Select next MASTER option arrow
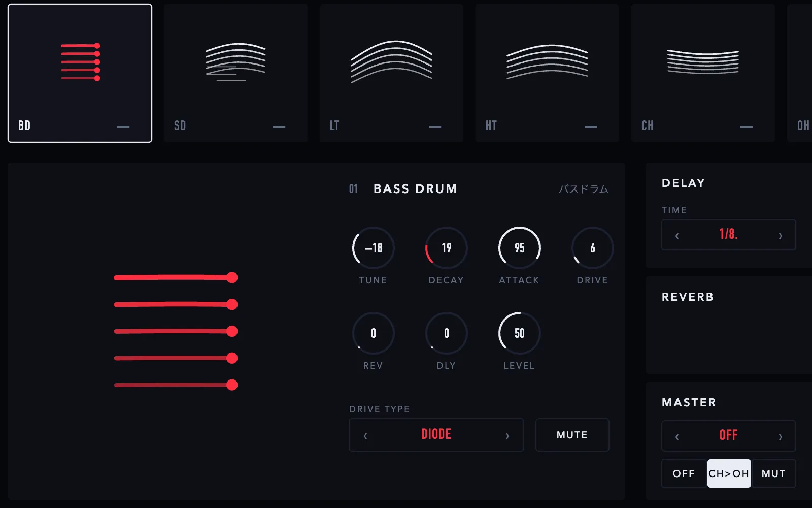Image resolution: width=812 pixels, height=508 pixels. point(781,436)
